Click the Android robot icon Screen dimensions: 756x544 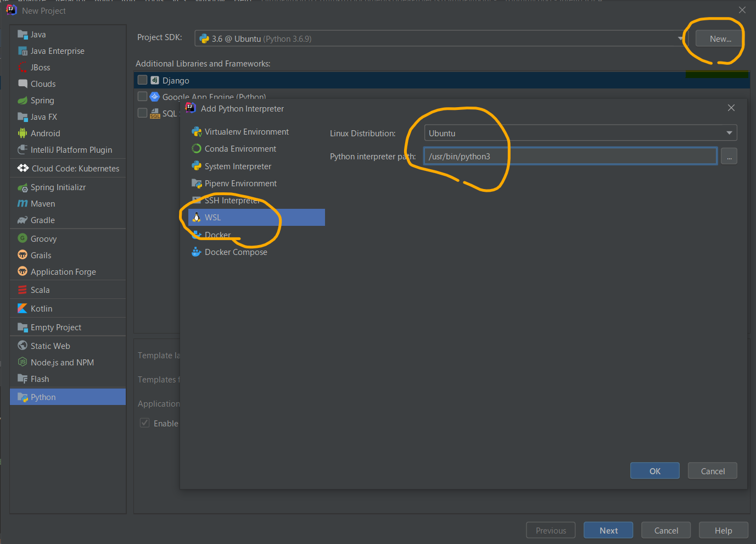pos(23,134)
